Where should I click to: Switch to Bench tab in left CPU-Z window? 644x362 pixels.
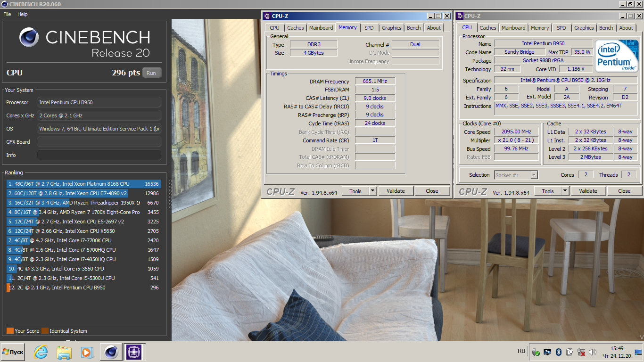(x=414, y=28)
